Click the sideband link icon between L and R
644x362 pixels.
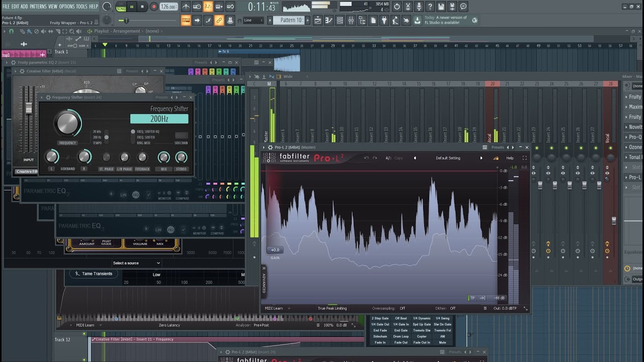point(67,157)
